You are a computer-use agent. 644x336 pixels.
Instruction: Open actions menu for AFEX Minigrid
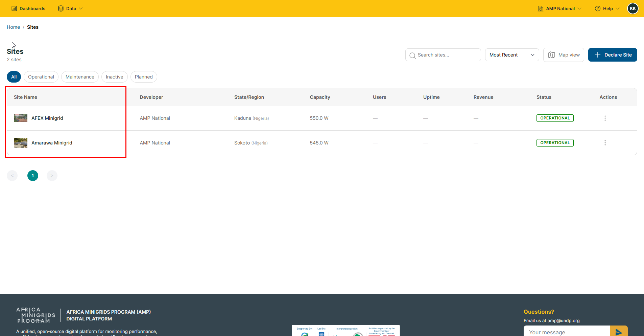[605, 118]
